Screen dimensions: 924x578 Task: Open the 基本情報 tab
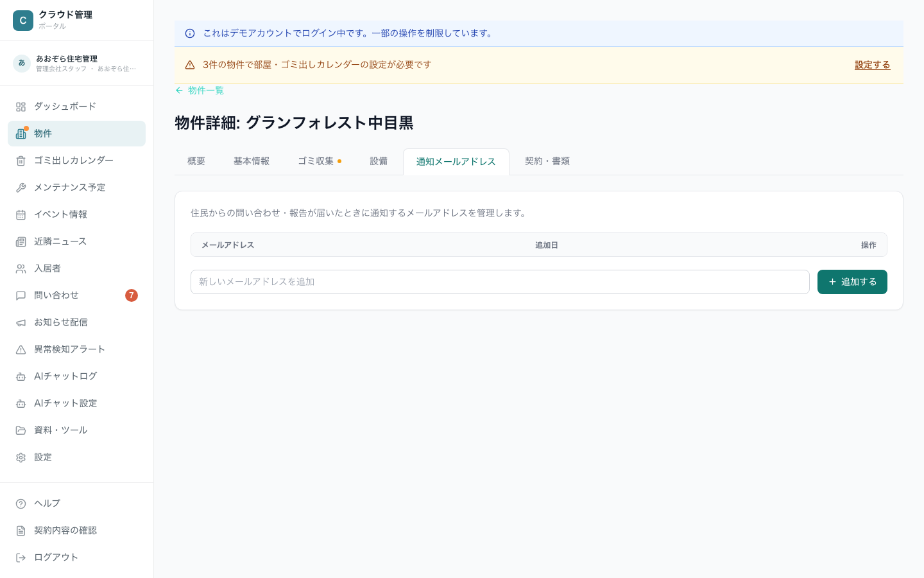(x=252, y=161)
